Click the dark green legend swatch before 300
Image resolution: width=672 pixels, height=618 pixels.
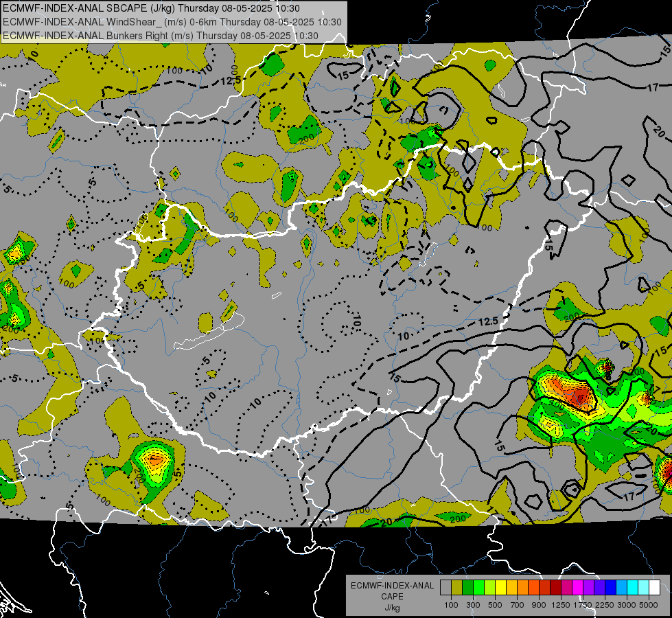point(467,588)
